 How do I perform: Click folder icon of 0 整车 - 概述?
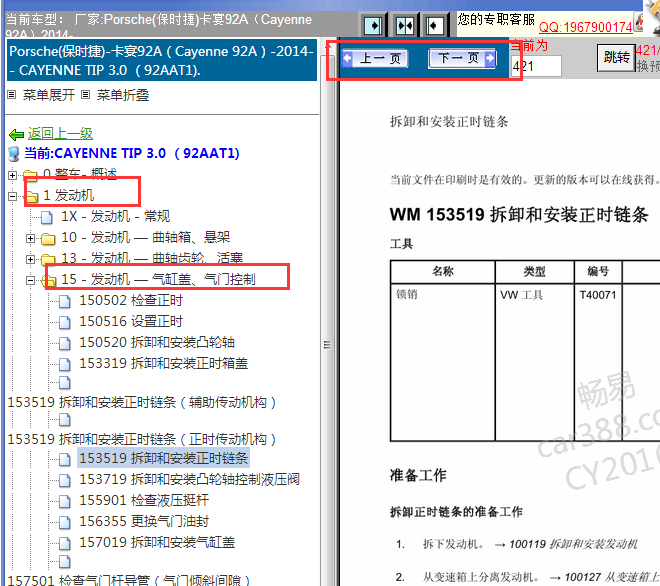click(x=30, y=175)
